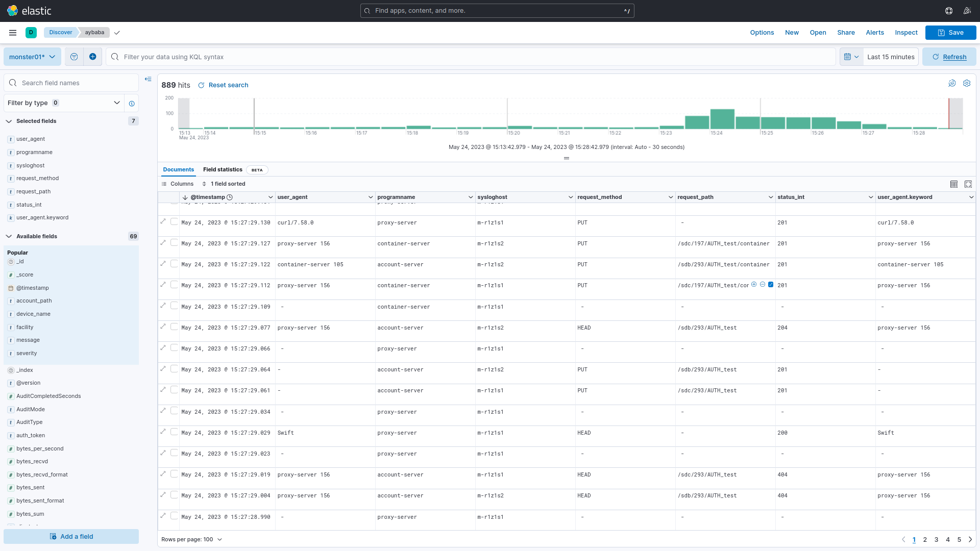The width and height of the screenshot is (980, 551).
Task: Open saved query filter menu icon
Action: [74, 57]
